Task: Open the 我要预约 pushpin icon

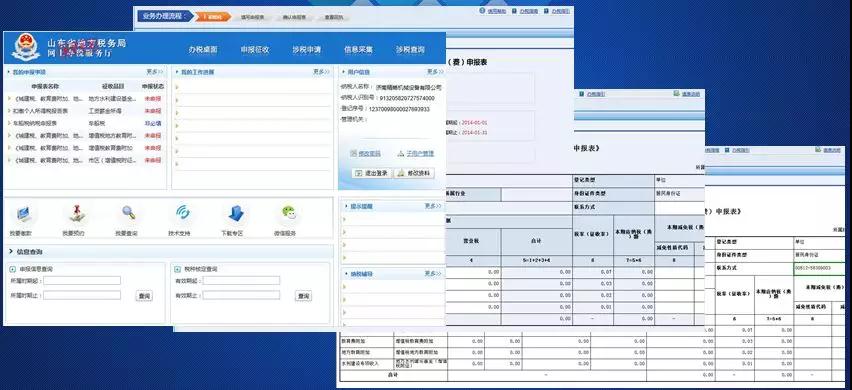Action: [x=76, y=213]
